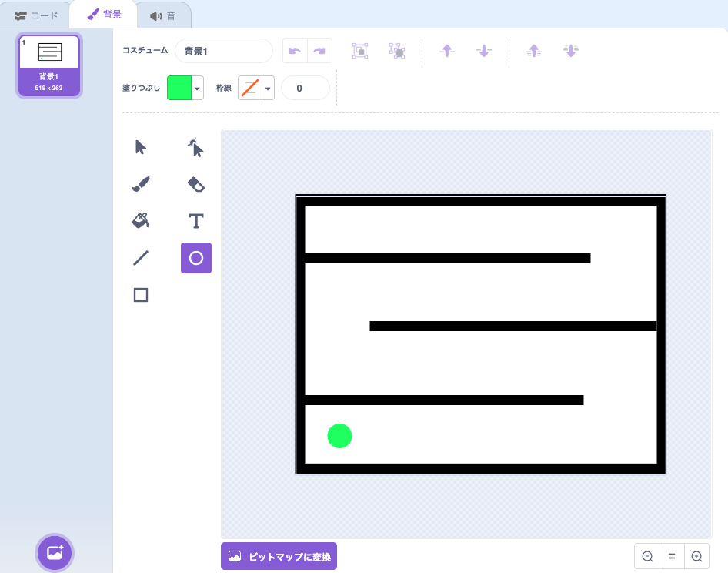
Task: Select the 背景1 backdrop thumbnail
Action: tap(49, 65)
